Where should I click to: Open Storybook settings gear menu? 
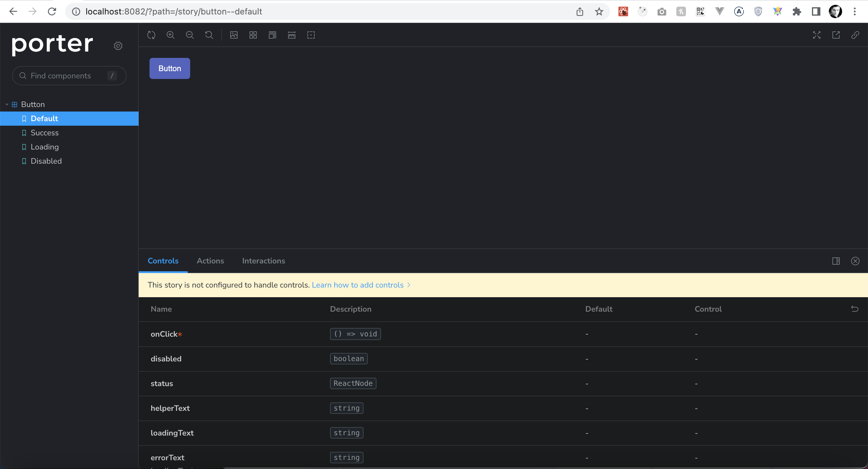pos(118,46)
